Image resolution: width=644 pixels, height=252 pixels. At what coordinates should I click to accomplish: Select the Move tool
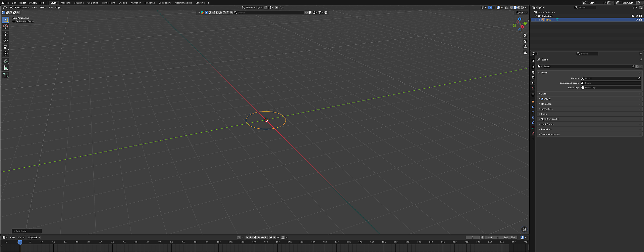[5, 34]
